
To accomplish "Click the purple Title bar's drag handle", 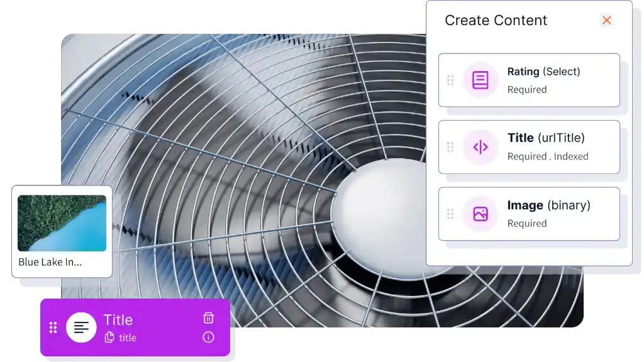I will pos(53,327).
